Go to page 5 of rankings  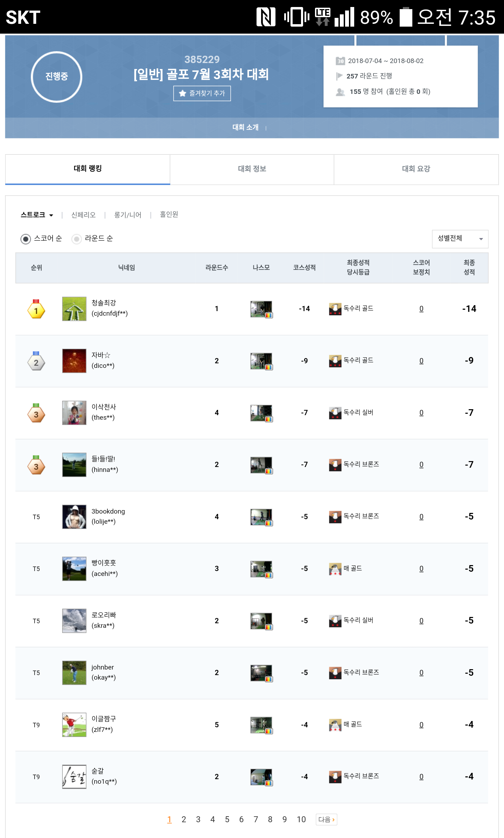click(x=227, y=819)
